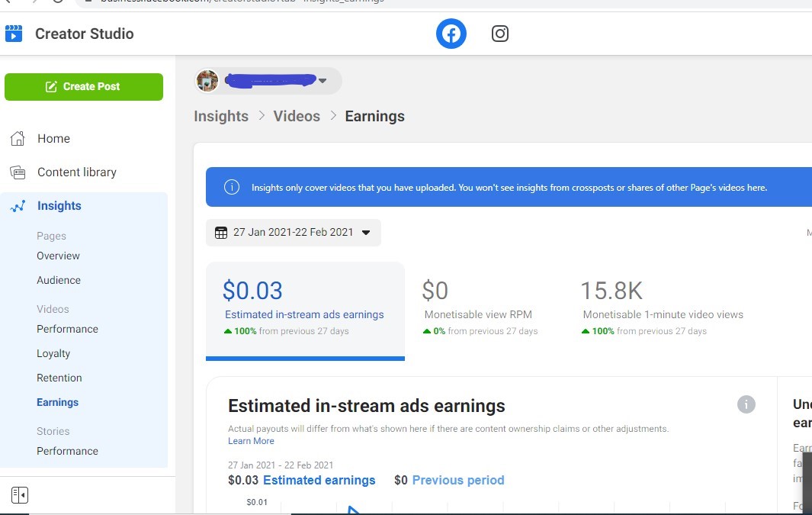Go to the Insights breadcrumb
Viewport: 812px width, 515px height.
pos(221,116)
